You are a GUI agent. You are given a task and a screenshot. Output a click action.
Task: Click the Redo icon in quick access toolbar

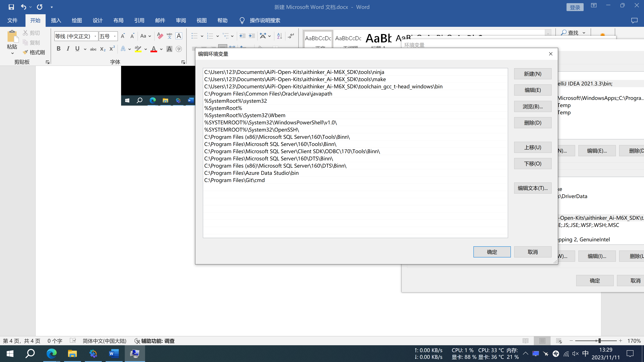pos(40,7)
